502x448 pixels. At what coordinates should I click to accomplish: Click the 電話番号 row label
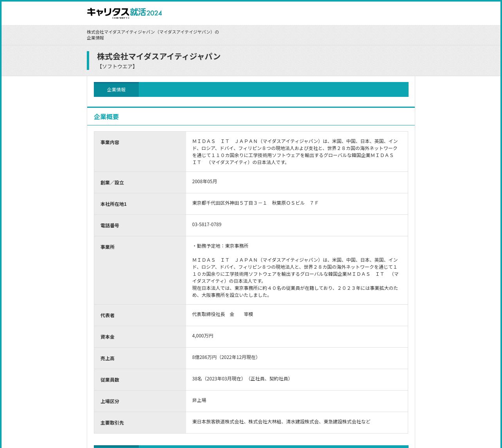click(110, 226)
